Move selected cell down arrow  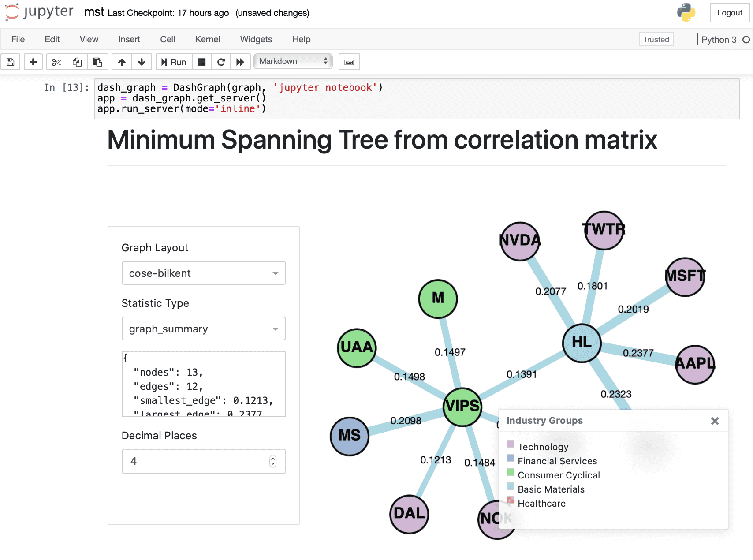pyautogui.click(x=142, y=62)
